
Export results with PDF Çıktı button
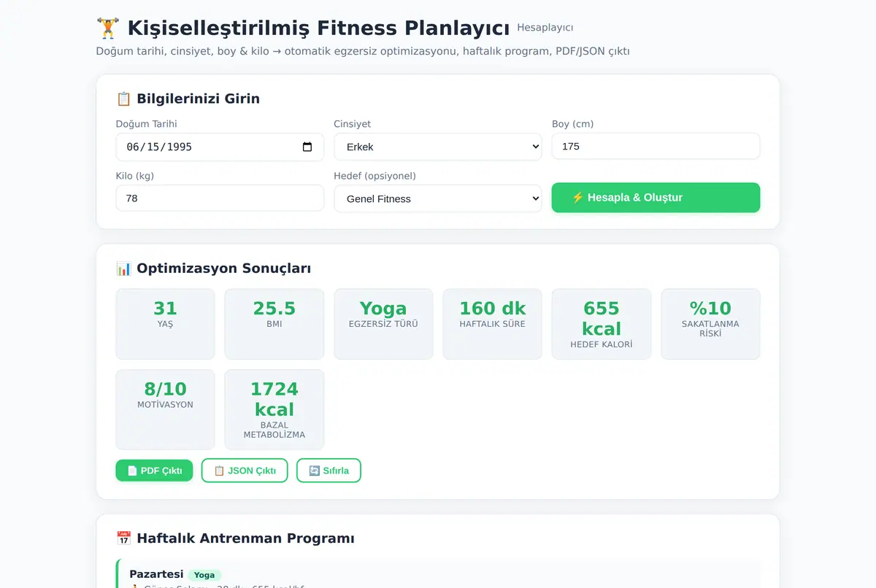[x=154, y=471]
